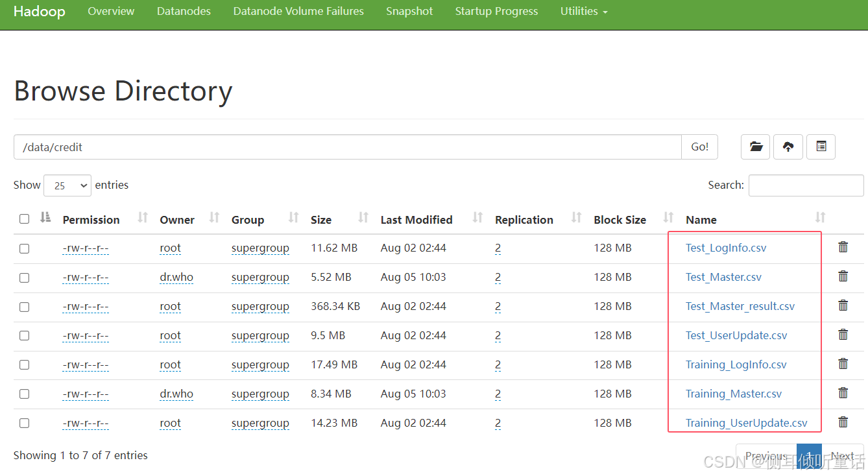Viewport: 868px width, 476px height.
Task: Open file Training_UserUpdate.csv
Action: tap(747, 423)
